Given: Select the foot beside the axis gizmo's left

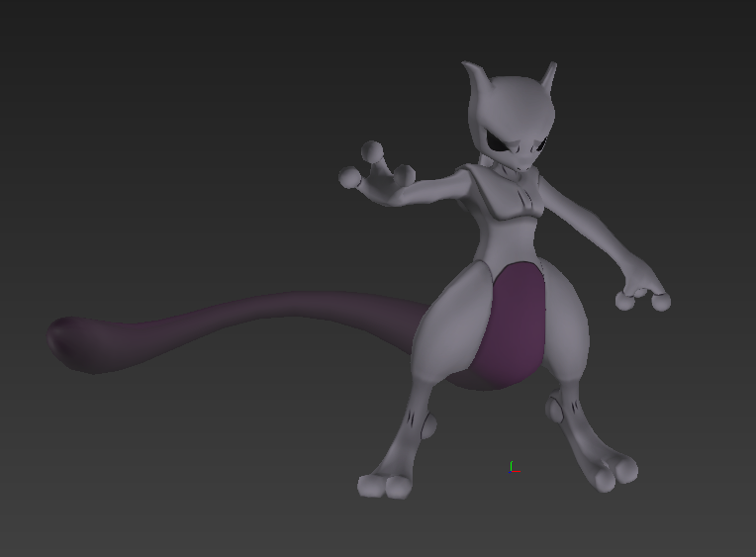Looking at the screenshot, I should [x=384, y=484].
